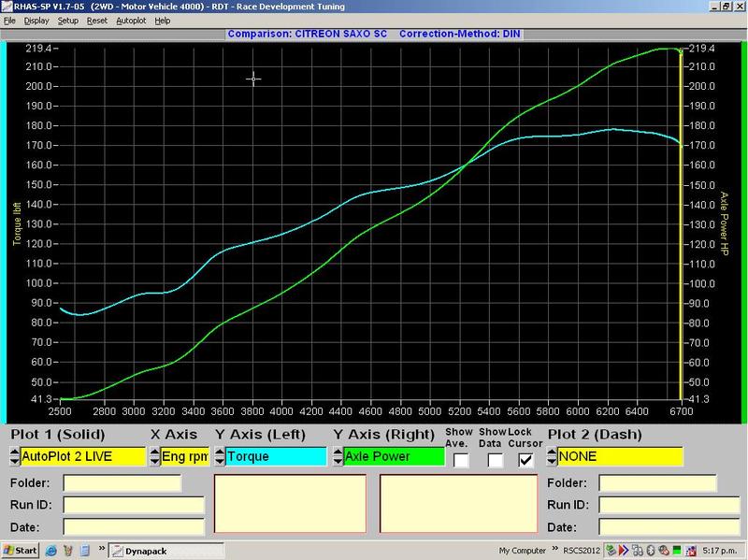Click the second quick launch icon
The width and height of the screenshot is (748, 560).
click(67, 550)
